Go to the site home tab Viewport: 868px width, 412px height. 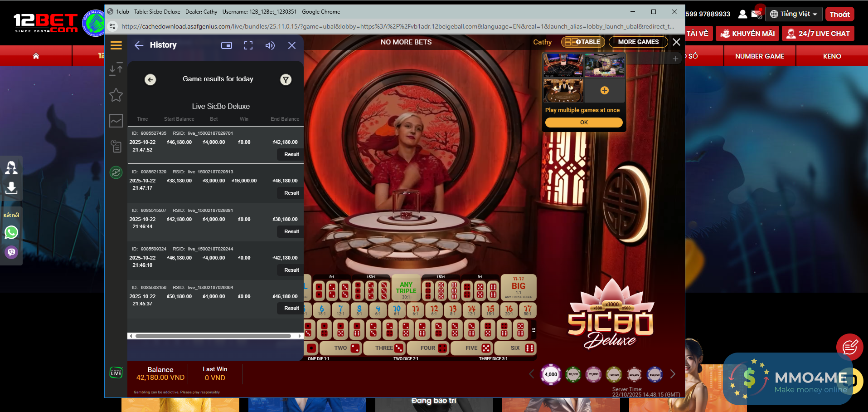[36, 56]
